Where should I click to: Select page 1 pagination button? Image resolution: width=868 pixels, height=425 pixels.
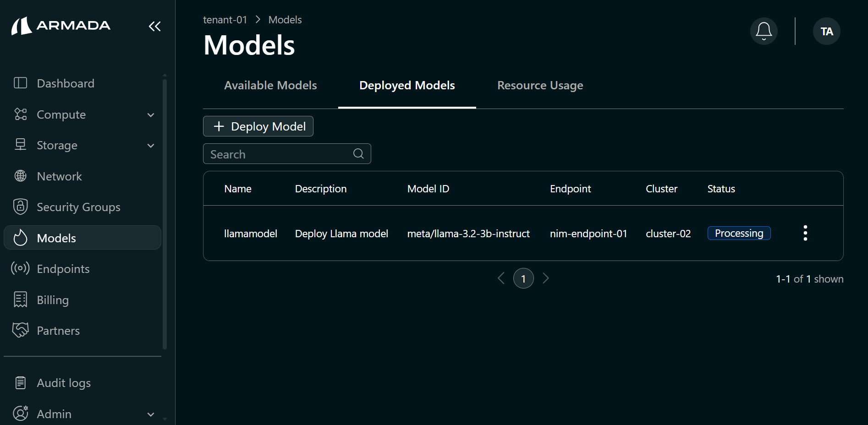click(x=523, y=278)
